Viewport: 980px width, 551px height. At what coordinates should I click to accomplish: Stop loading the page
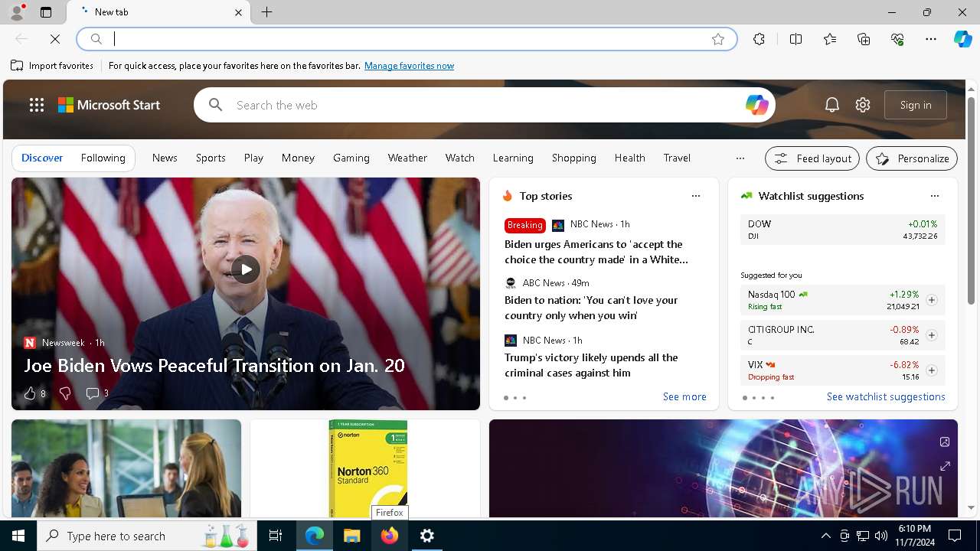tap(55, 39)
